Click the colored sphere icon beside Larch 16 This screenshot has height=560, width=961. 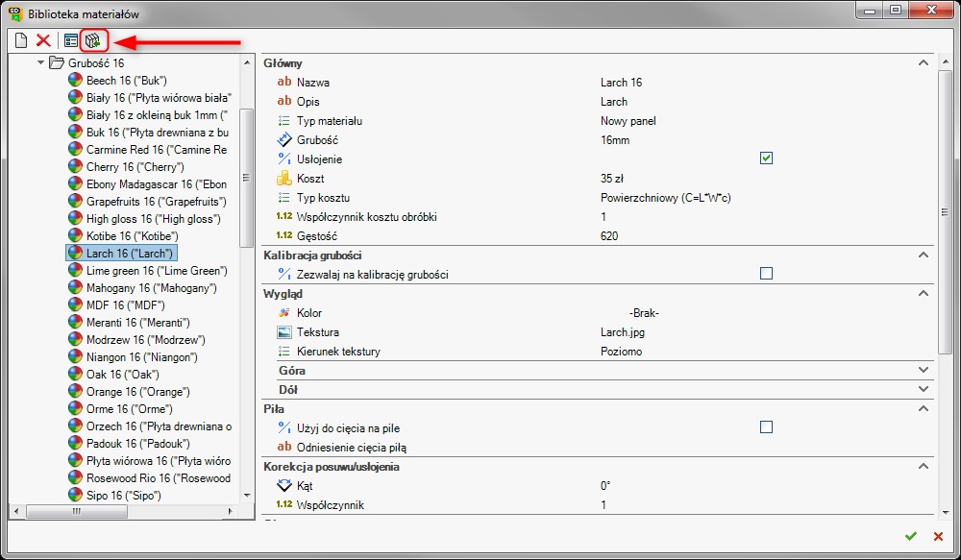[76, 253]
